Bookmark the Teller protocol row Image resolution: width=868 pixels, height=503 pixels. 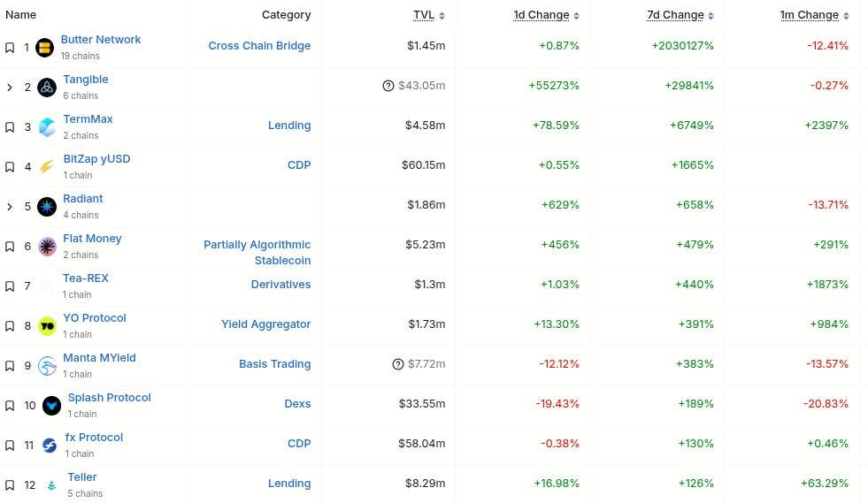point(10,485)
